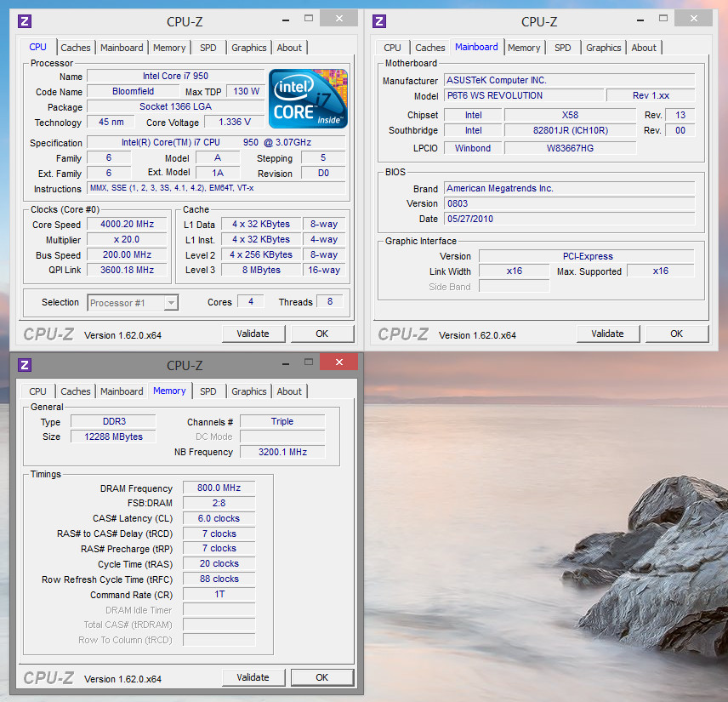728x702 pixels.
Task: Select SPD tab in the Mainboard window
Action: pyautogui.click(x=563, y=48)
